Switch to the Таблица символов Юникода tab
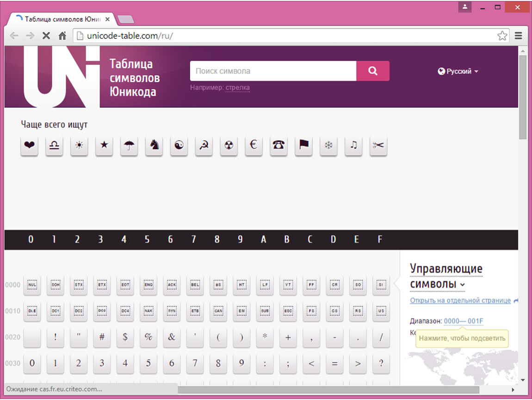Image resolution: width=532 pixels, height=400 pixels. [x=62, y=19]
